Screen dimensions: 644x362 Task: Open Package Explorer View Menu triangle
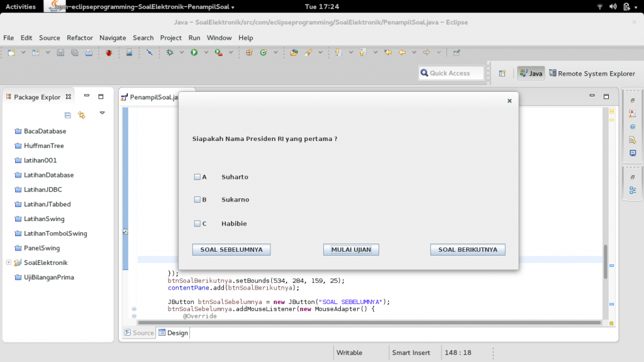pos(103,113)
